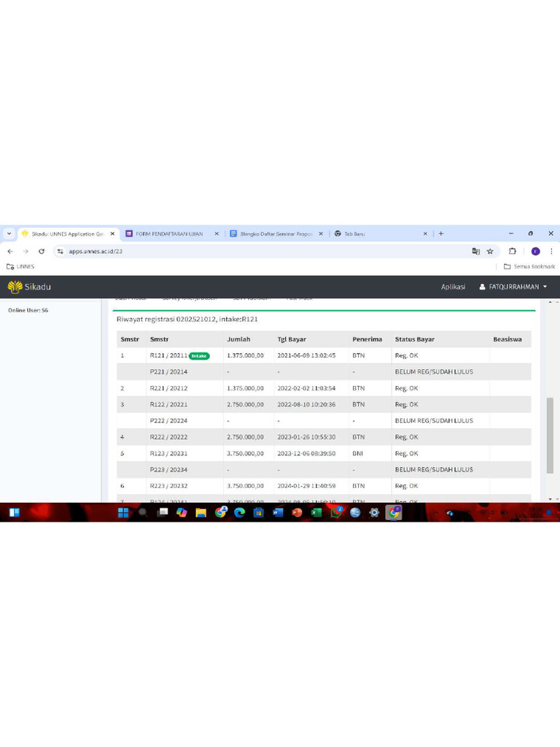Click the Google Translate icon in the address bar
This screenshot has width=560, height=747.
[475, 251]
